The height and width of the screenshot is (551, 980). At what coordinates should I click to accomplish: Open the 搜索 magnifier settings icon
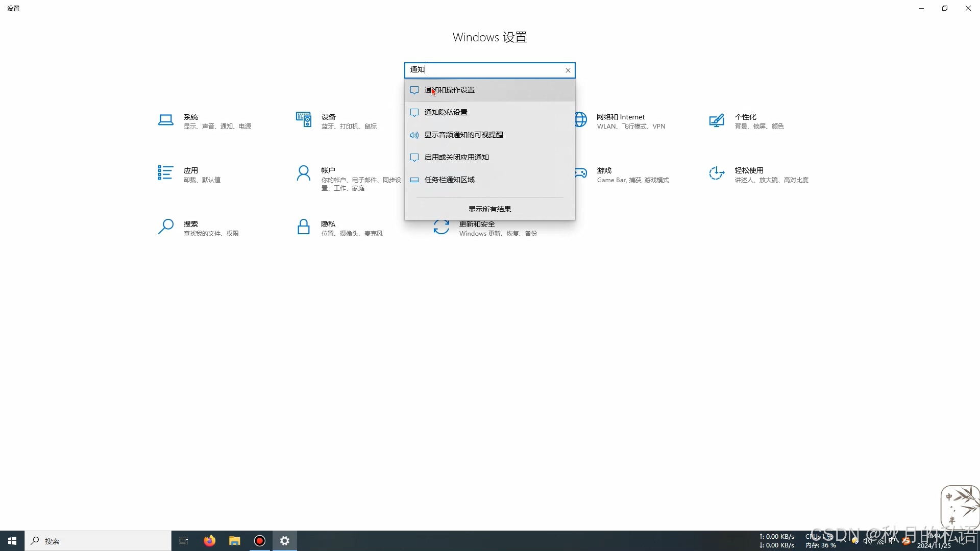coord(166,227)
